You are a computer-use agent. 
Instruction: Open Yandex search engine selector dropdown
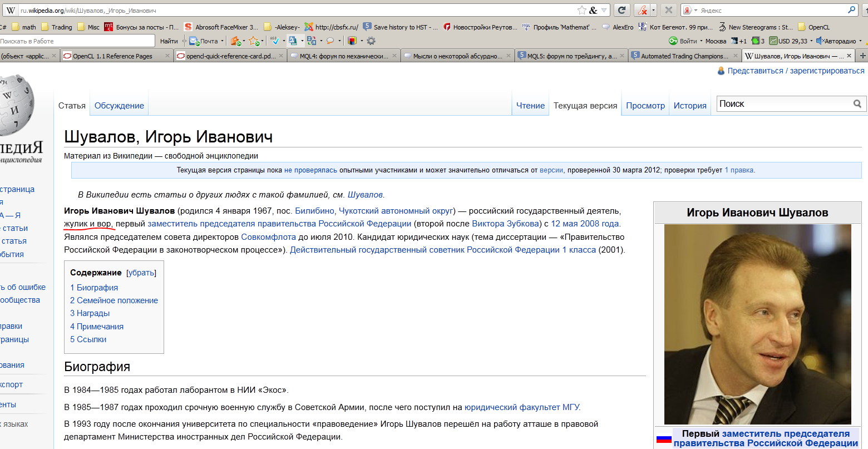click(696, 10)
